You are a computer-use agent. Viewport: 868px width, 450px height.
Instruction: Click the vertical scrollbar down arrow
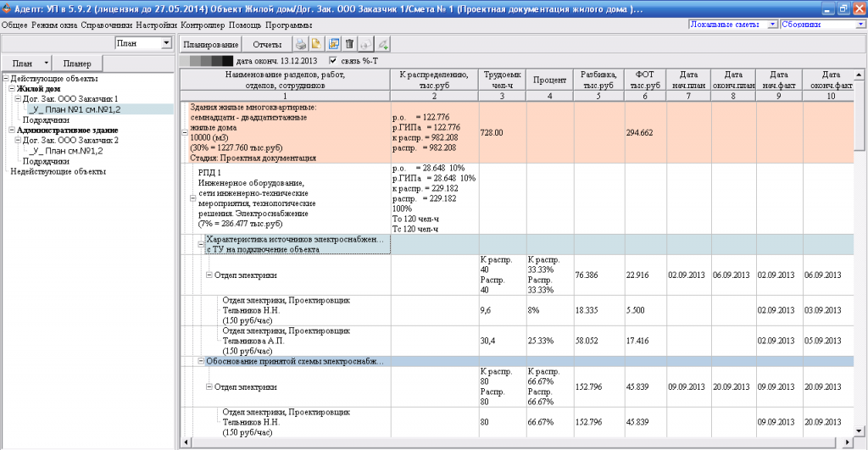coord(859,431)
